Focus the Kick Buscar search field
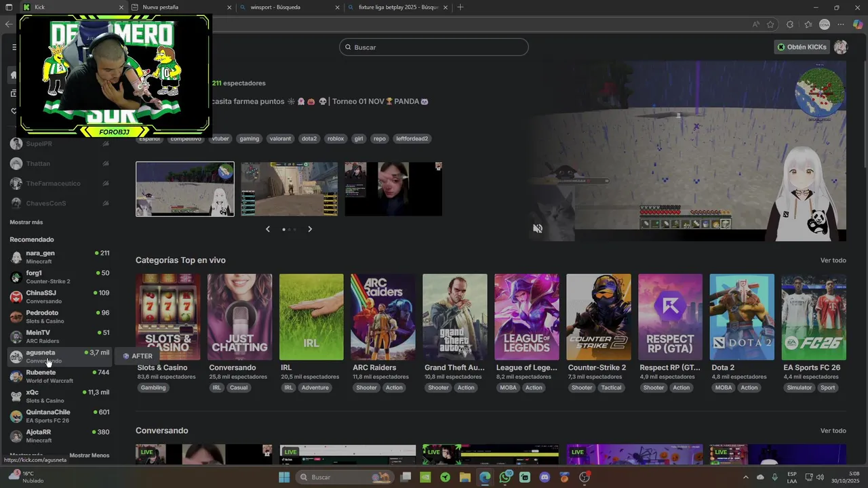The image size is (868, 488). point(434,47)
